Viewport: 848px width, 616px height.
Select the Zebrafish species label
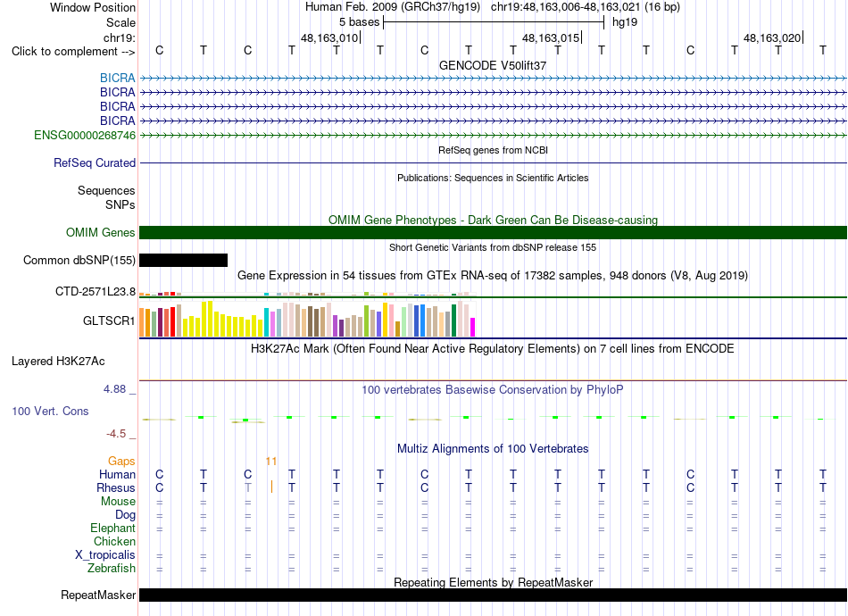(112, 569)
